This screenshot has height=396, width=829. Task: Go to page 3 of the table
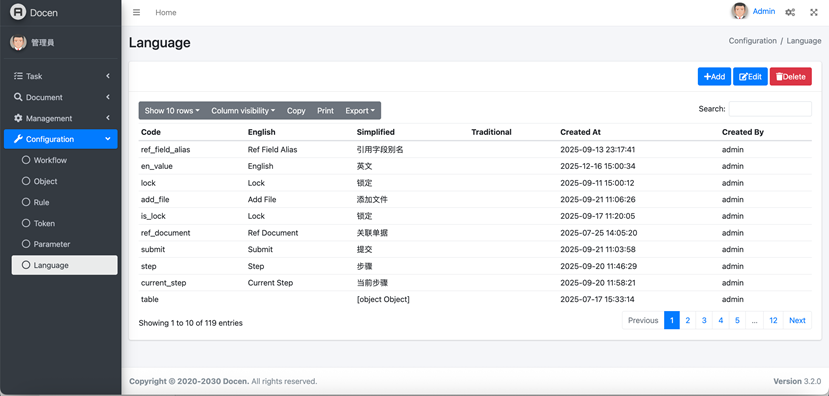(704, 320)
